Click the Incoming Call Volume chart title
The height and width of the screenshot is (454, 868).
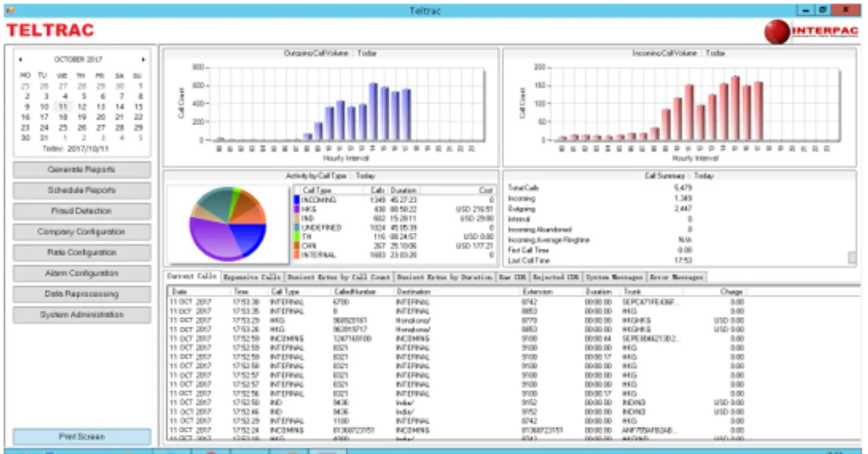pos(678,53)
